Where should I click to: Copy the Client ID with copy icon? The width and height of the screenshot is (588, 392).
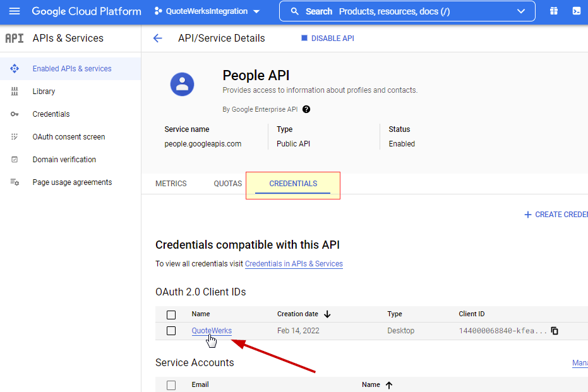click(x=555, y=331)
